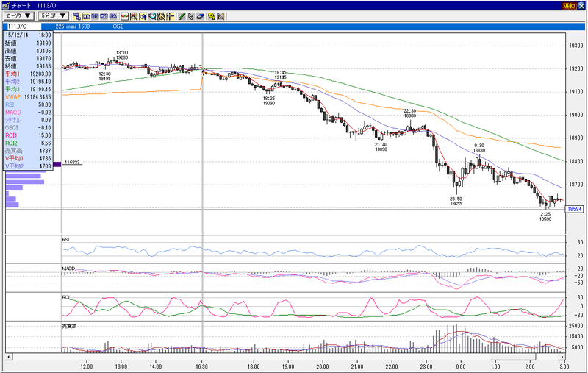Click the 連動 link button
Viewport: 588px width, 373px height.
(569, 6)
